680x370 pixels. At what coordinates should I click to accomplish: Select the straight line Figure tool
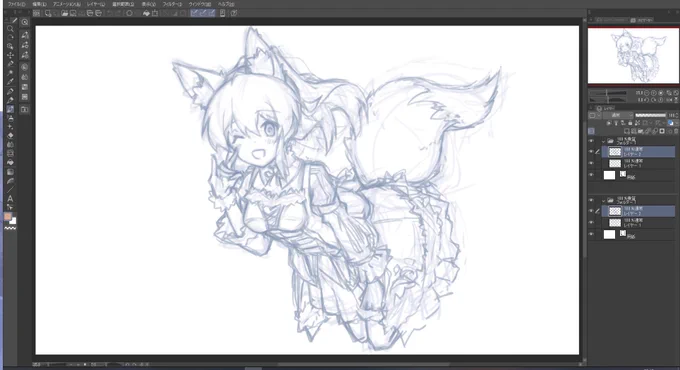10,190
